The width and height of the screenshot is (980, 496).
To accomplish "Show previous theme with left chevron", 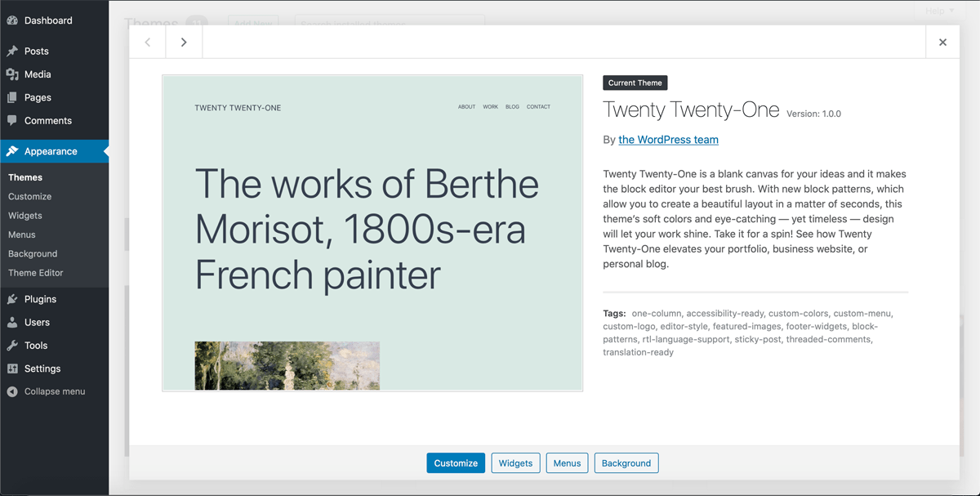I will (148, 42).
